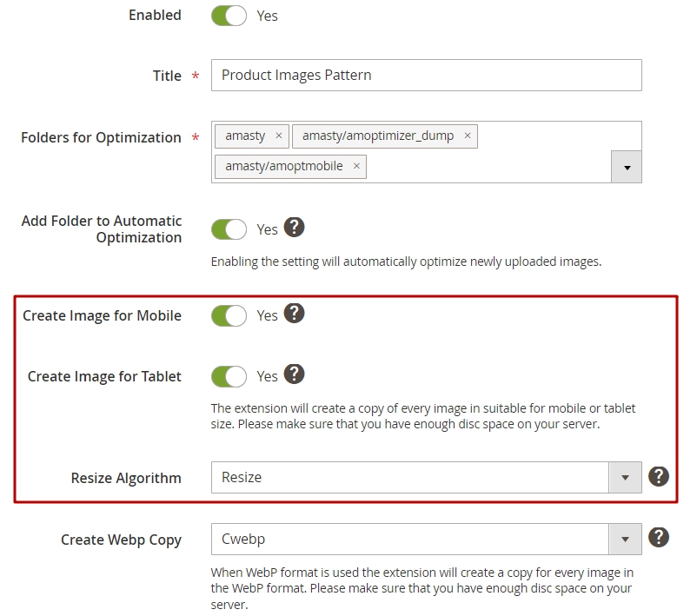
Task: Disable Create Image for Mobile switch
Action: (x=229, y=316)
